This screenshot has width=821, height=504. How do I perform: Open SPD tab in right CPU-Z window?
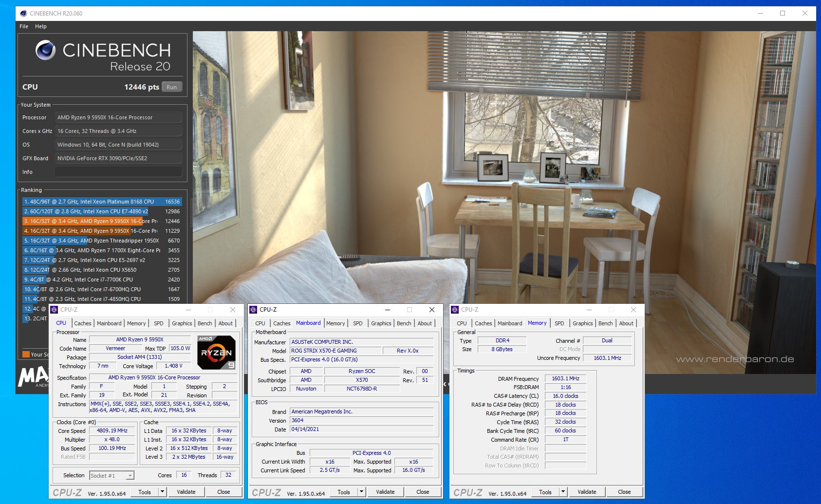(560, 323)
